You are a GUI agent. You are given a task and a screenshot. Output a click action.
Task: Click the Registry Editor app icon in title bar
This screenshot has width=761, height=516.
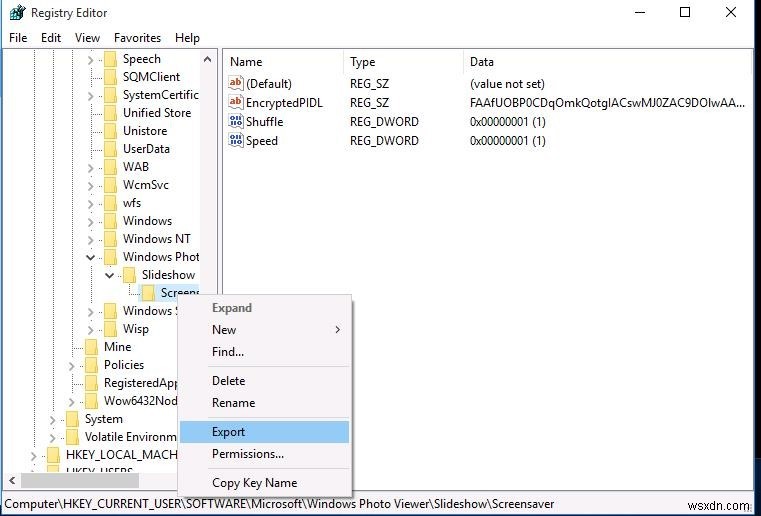point(17,13)
